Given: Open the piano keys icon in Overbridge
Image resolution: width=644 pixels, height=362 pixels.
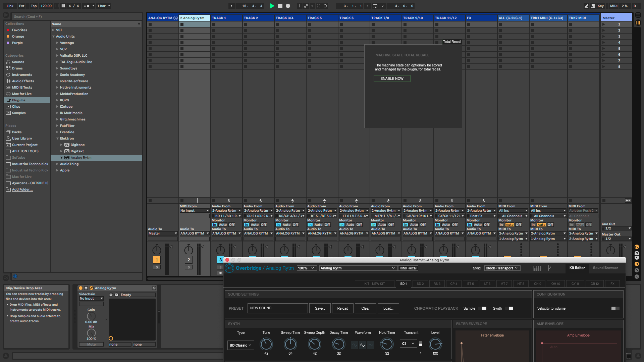Looking at the screenshot, I should [537, 268].
